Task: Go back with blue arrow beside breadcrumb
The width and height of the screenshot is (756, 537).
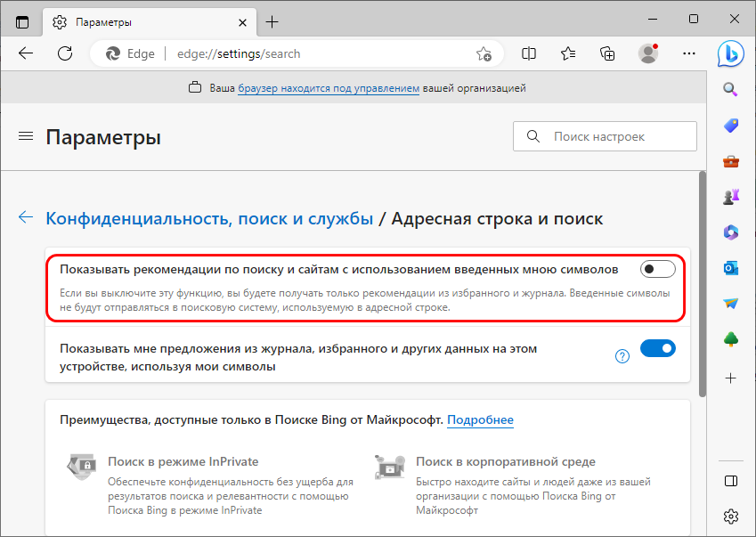Action: click(26, 217)
